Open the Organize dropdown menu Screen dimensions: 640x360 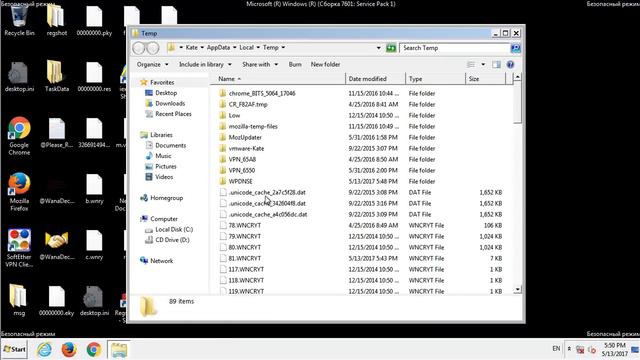point(153,64)
